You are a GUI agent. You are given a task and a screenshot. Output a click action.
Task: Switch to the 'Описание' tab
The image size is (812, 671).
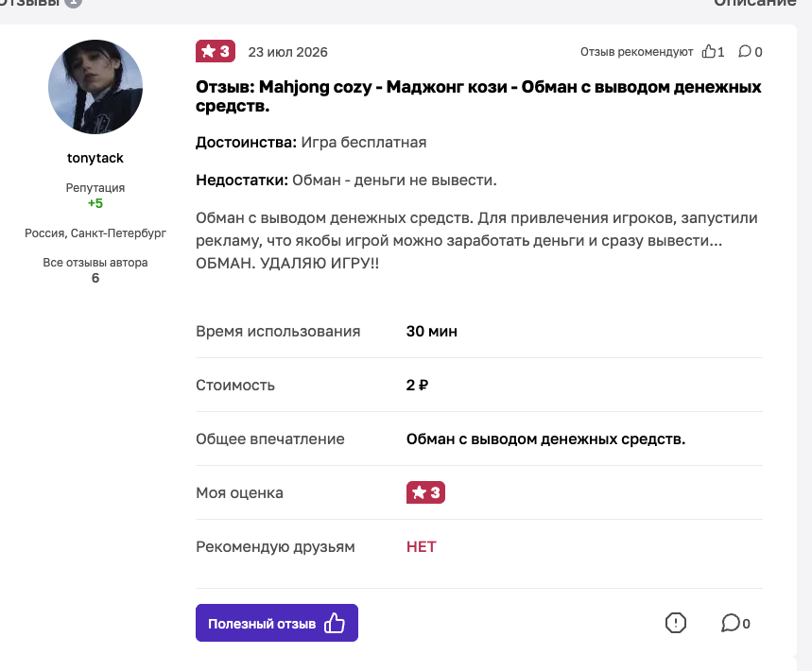click(x=755, y=3)
